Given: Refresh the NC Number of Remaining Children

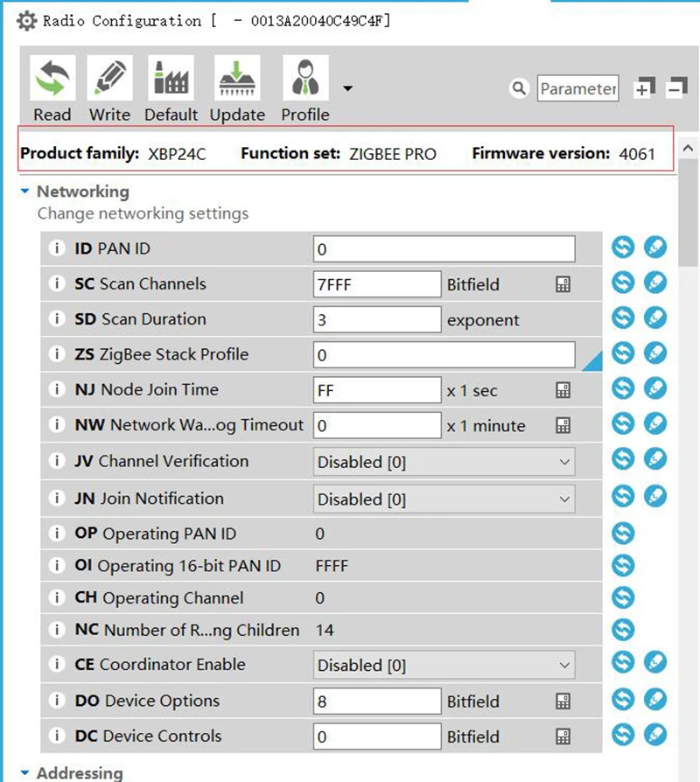Looking at the screenshot, I should pos(623,630).
